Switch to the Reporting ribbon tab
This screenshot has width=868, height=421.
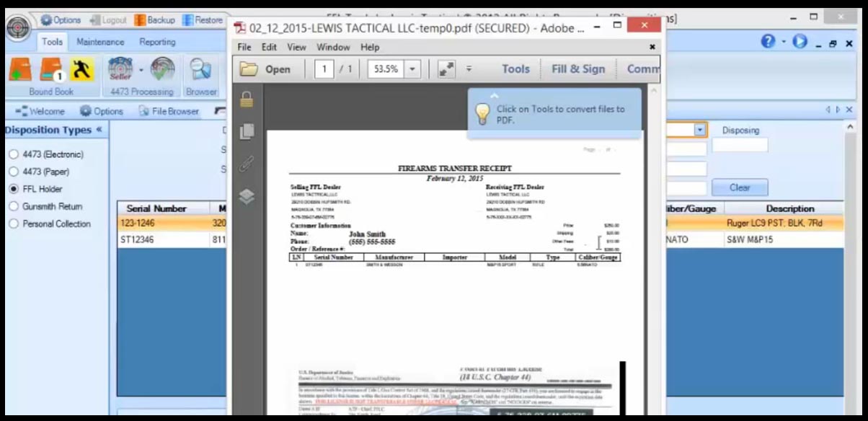tap(157, 42)
